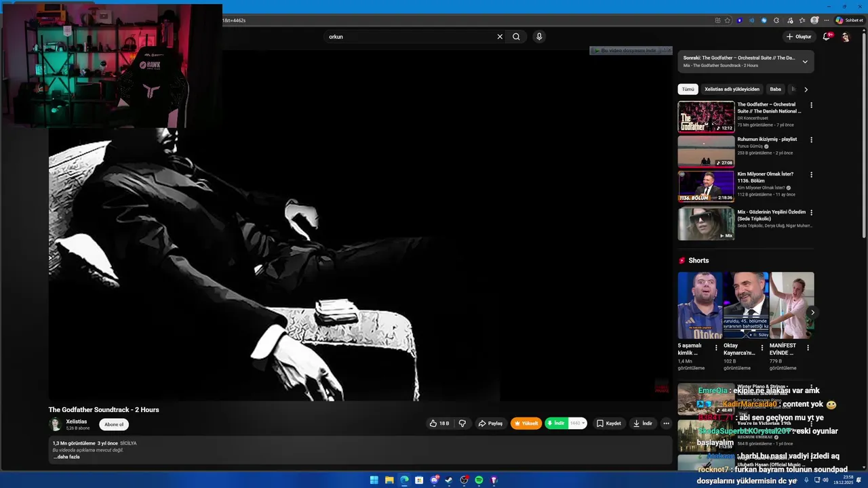Image resolution: width=868 pixels, height=488 pixels.
Task: Open Windows Start menu
Action: click(374, 481)
